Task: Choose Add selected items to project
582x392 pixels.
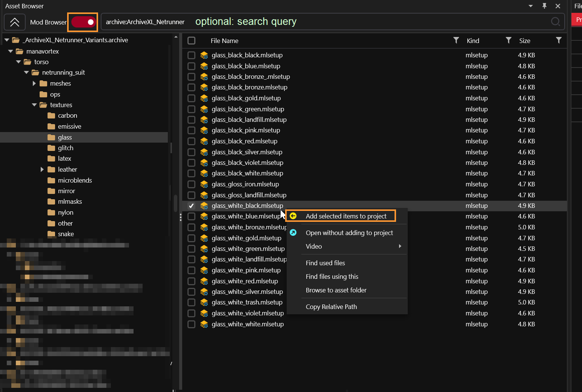Action: 346,216
